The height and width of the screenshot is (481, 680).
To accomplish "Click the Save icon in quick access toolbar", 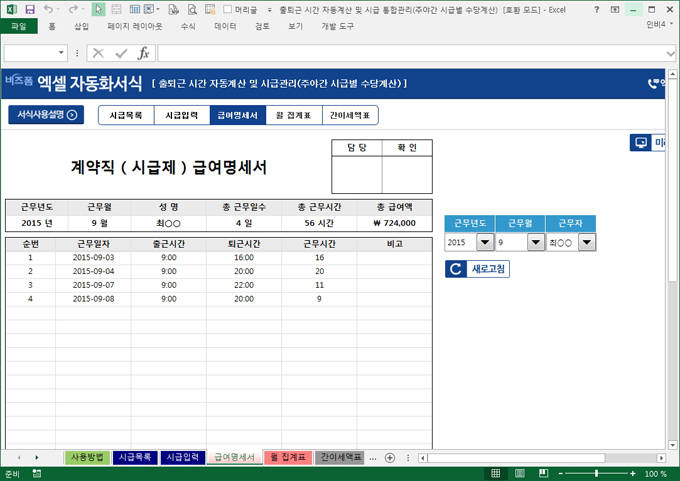I will click(30, 9).
